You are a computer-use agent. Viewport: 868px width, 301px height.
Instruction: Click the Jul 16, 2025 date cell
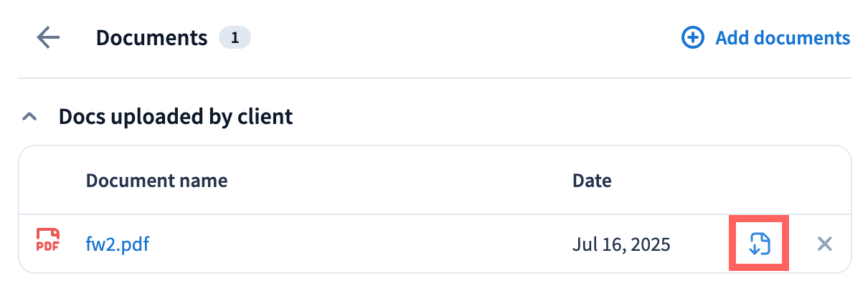tap(621, 244)
